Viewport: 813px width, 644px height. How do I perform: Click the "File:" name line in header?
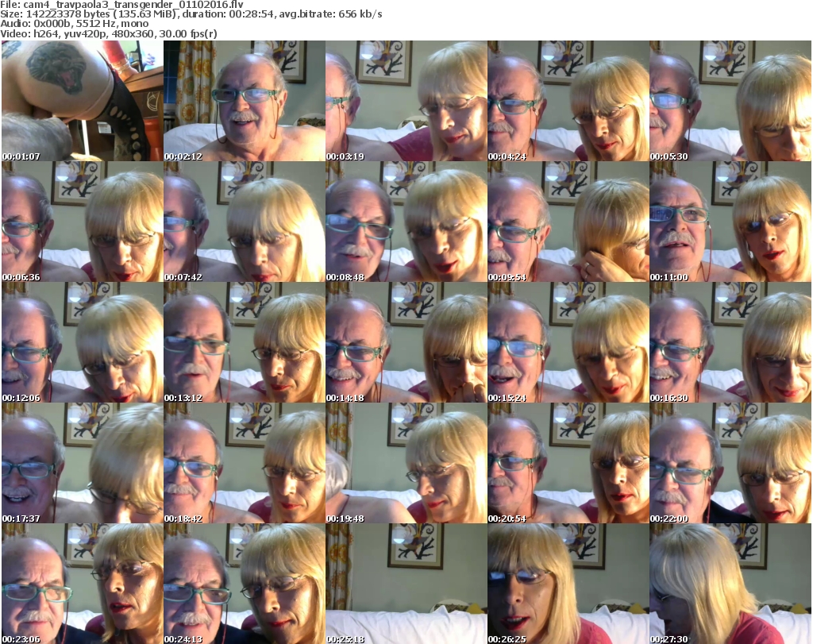pyautogui.click(x=121, y=5)
